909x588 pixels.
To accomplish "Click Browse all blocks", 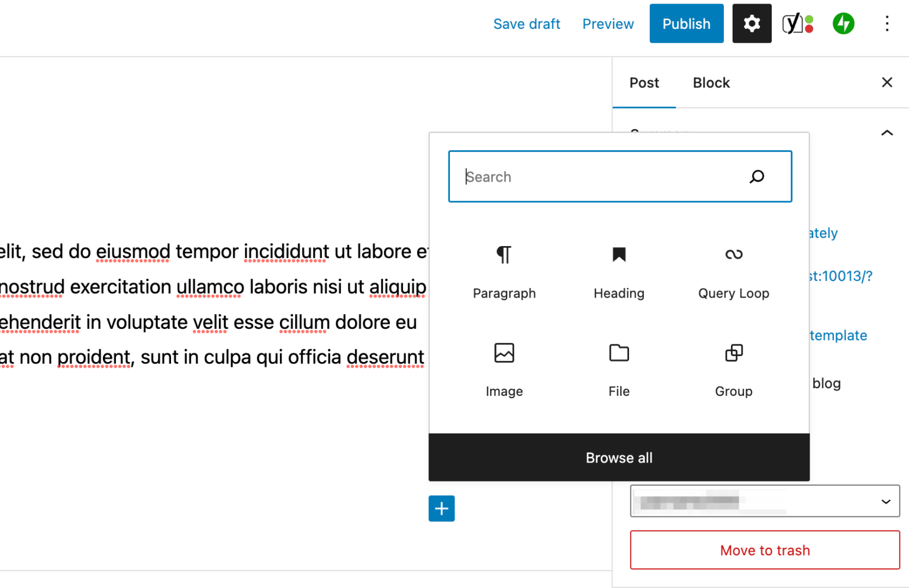I will pyautogui.click(x=618, y=457).
